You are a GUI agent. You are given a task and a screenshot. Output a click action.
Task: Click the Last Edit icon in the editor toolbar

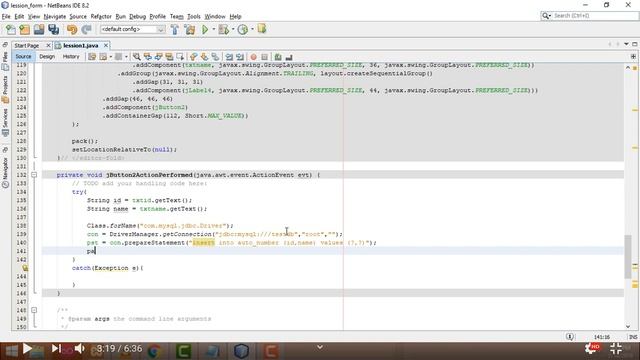point(92,57)
